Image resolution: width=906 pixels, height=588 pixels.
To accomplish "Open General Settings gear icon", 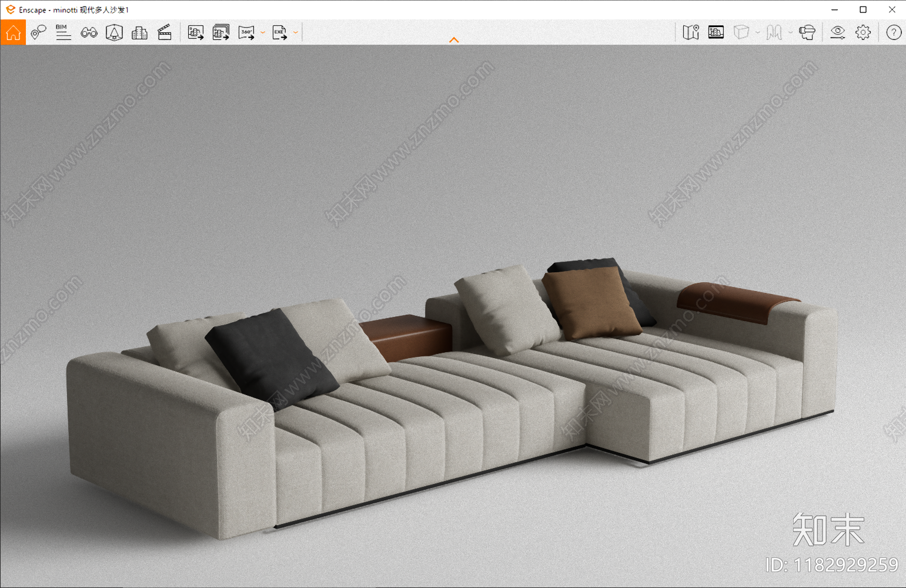I will (x=863, y=32).
